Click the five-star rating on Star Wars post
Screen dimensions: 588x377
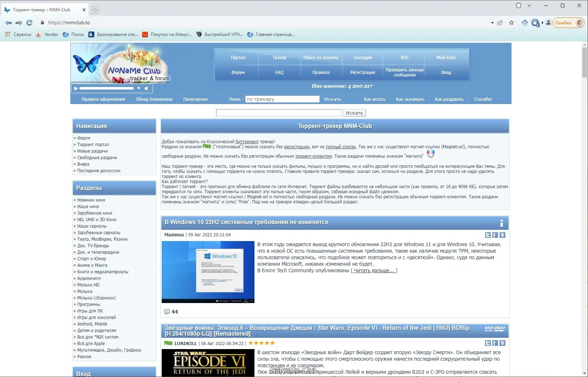pyautogui.click(x=262, y=343)
